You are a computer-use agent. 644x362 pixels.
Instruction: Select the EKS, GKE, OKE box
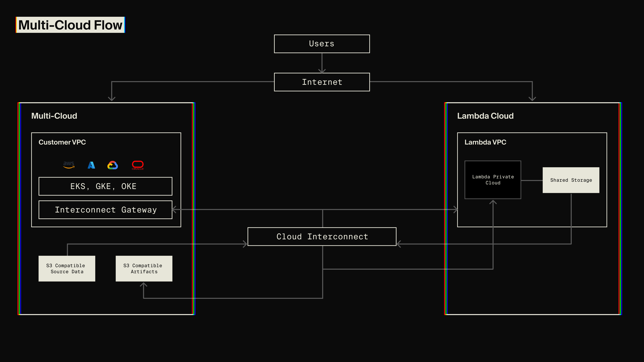(105, 186)
